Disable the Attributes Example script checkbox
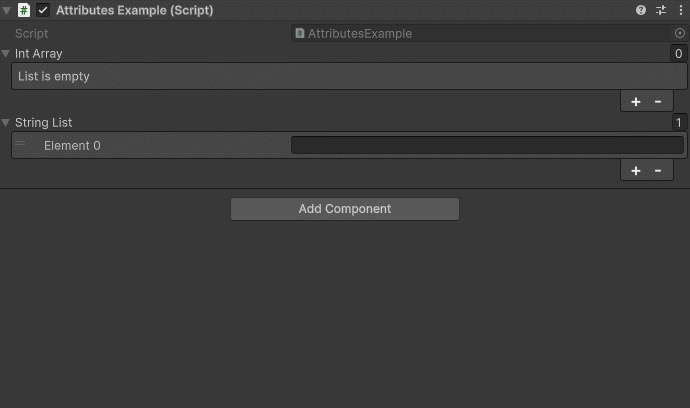Viewport: 690px width, 408px height. tap(43, 10)
